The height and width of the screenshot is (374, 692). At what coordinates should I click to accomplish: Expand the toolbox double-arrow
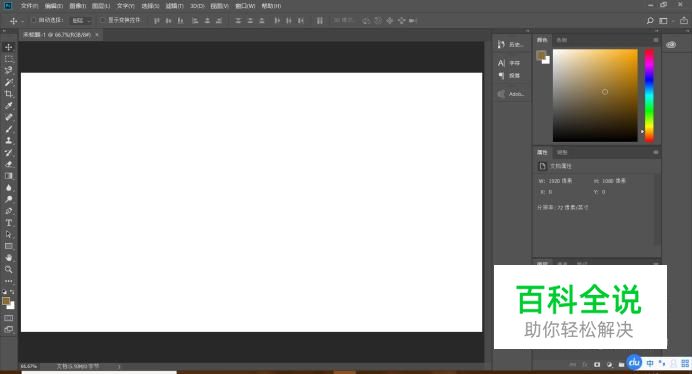pyautogui.click(x=4, y=31)
